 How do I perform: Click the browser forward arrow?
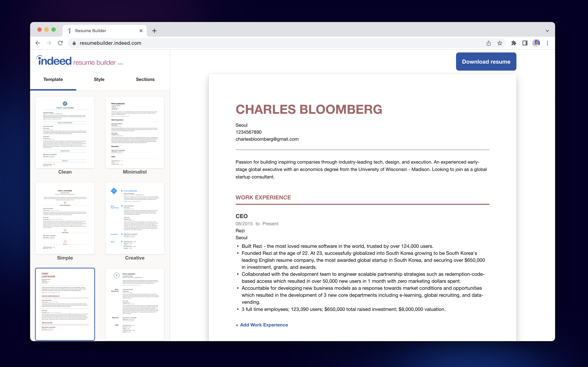(49, 43)
